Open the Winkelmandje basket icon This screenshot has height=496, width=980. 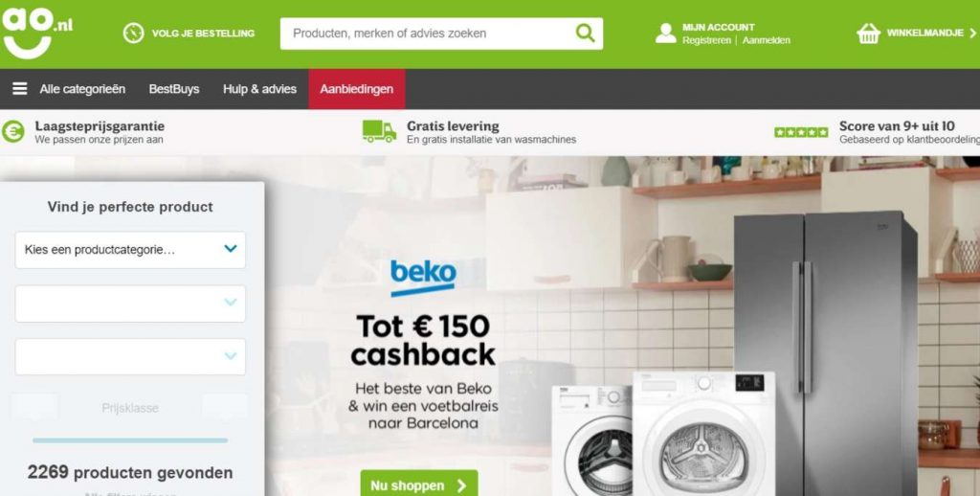pos(868,34)
